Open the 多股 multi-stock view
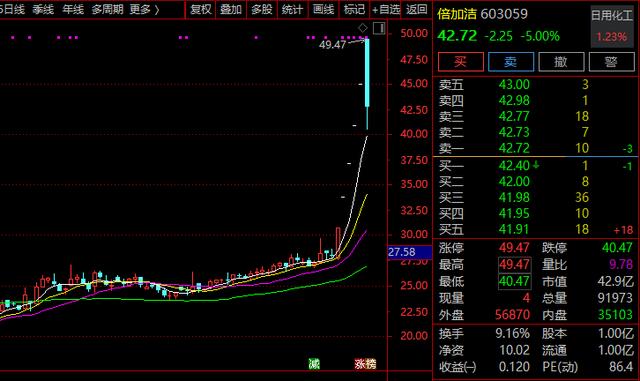This screenshot has height=381, width=640. [x=262, y=9]
